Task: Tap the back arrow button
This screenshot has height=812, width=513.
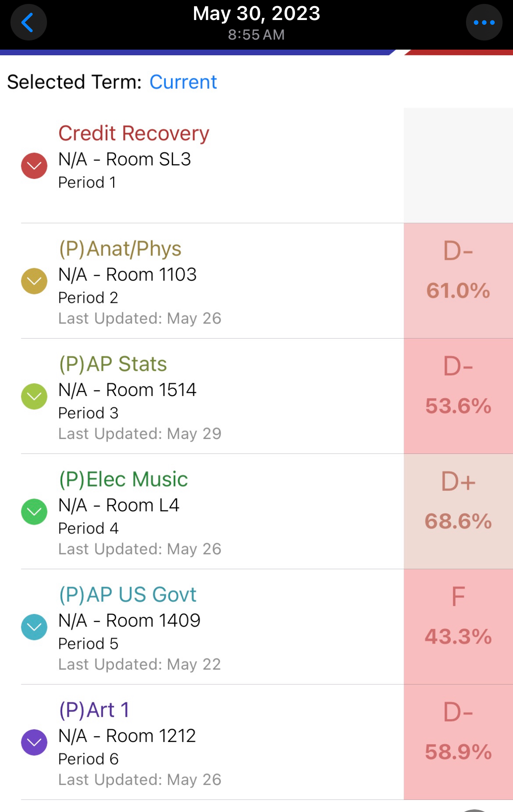Action: point(28,23)
